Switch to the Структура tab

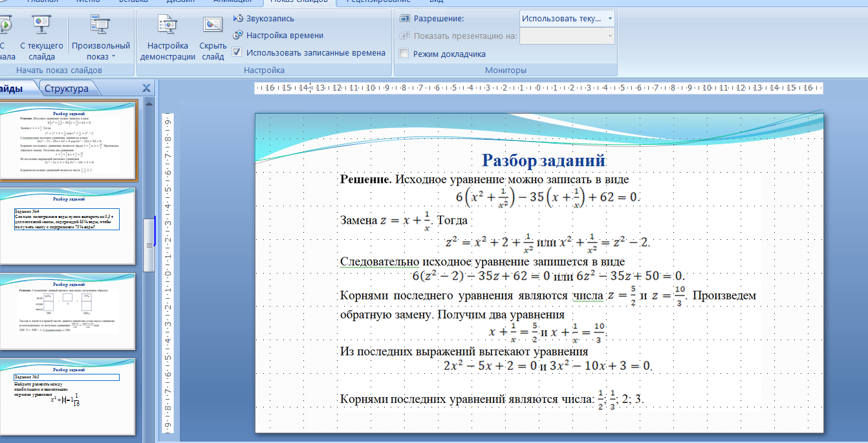pos(66,89)
